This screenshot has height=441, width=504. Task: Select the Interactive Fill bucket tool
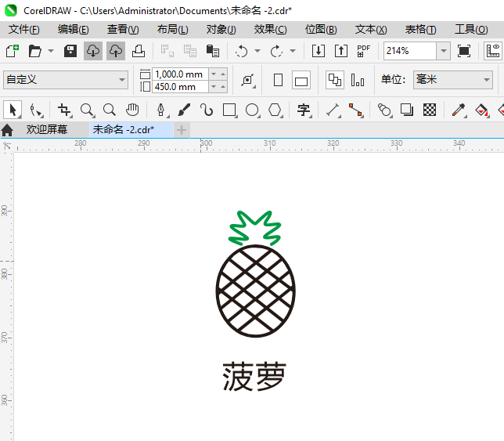pos(481,110)
